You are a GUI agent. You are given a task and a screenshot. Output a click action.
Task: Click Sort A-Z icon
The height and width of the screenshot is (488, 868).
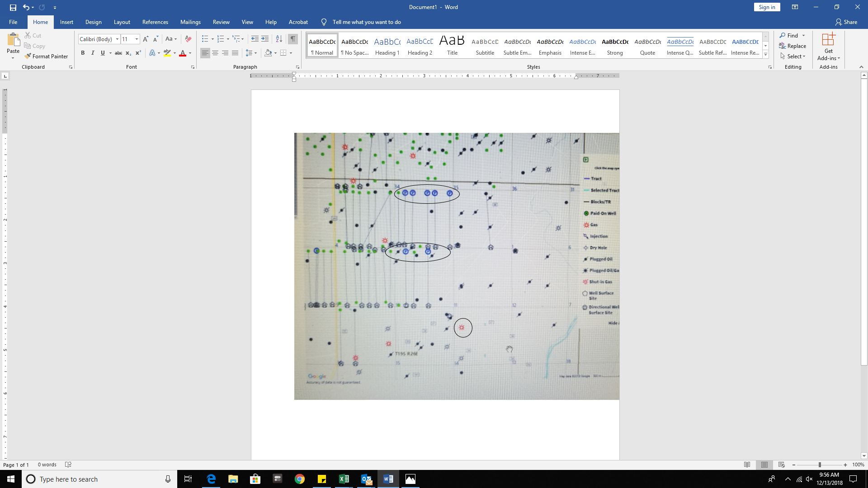[279, 39]
